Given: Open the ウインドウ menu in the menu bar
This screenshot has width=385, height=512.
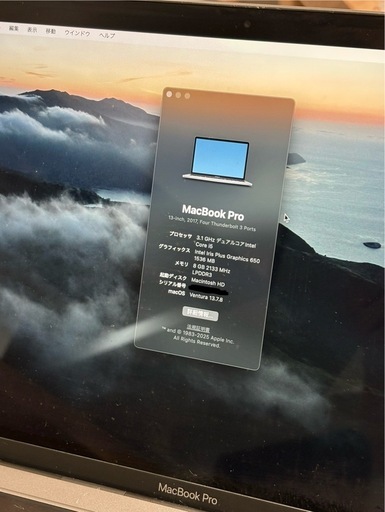Looking at the screenshot, I should pos(77,33).
